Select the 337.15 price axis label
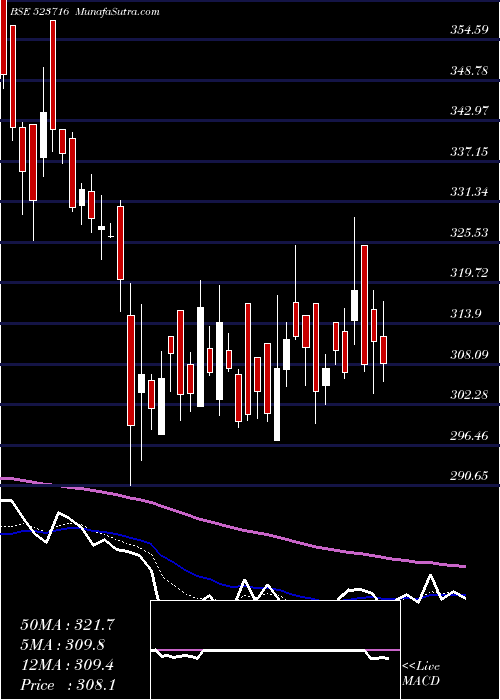This screenshot has width=500, height=700. tap(468, 152)
